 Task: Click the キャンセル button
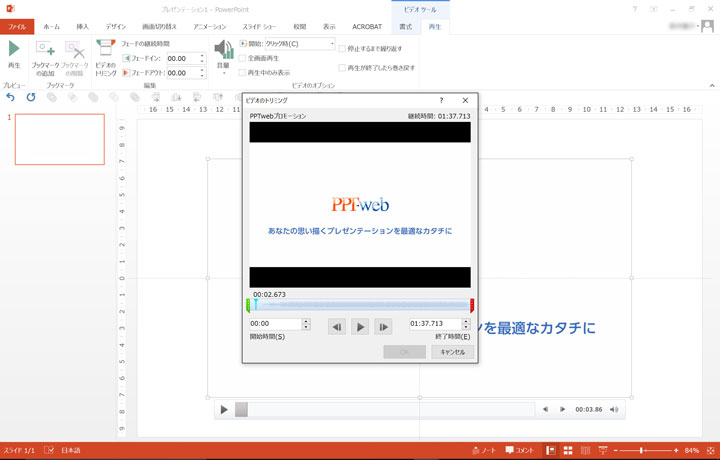pos(447,352)
